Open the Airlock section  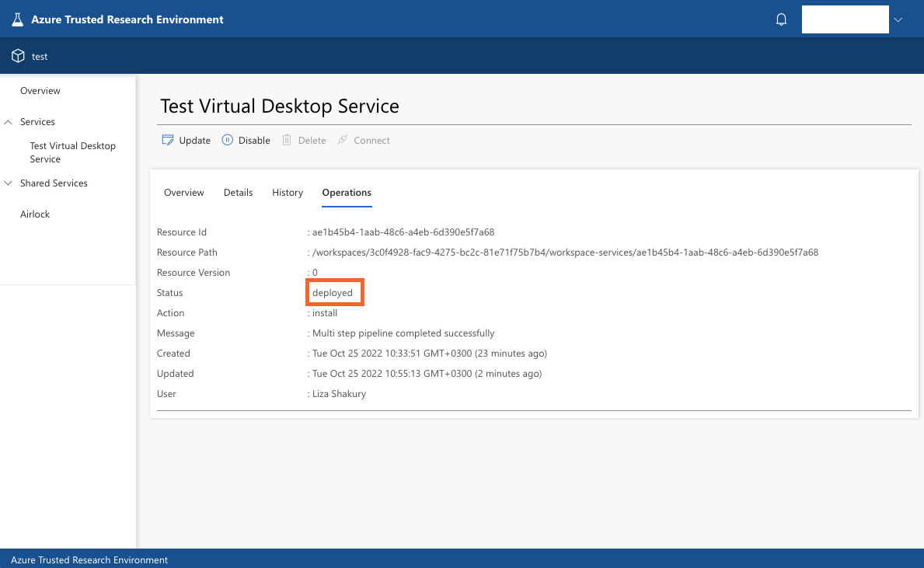click(x=34, y=214)
